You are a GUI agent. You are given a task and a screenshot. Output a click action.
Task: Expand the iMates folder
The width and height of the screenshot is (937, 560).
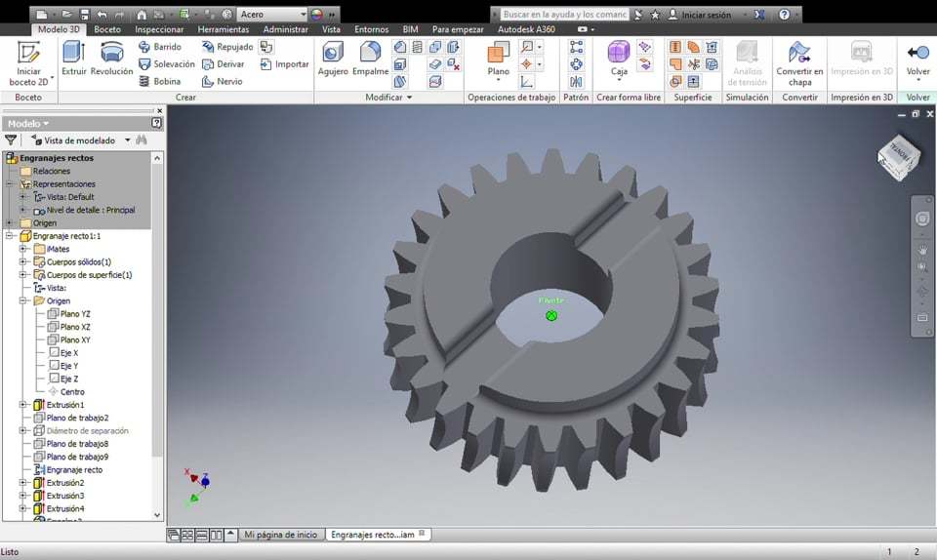click(x=22, y=249)
